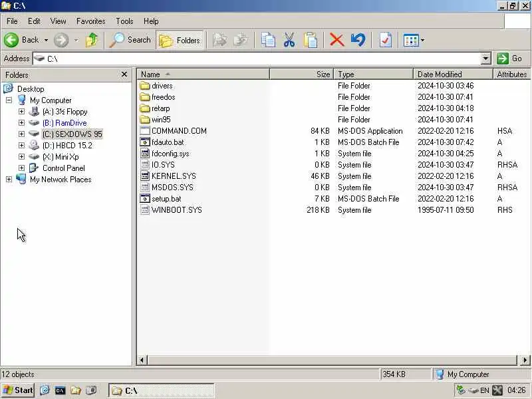Click the EN language tray indicator
532x399 pixels.
(x=485, y=390)
